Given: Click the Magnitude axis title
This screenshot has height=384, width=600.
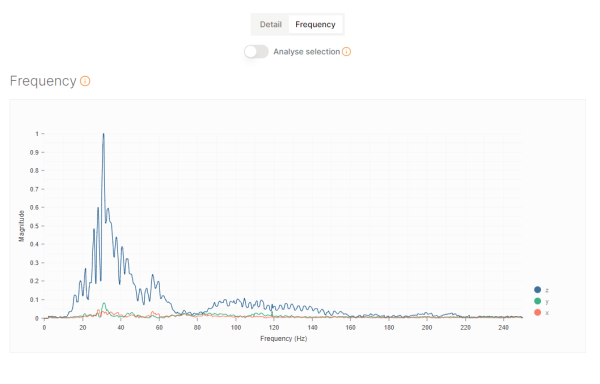Looking at the screenshot, I should click(21, 226).
